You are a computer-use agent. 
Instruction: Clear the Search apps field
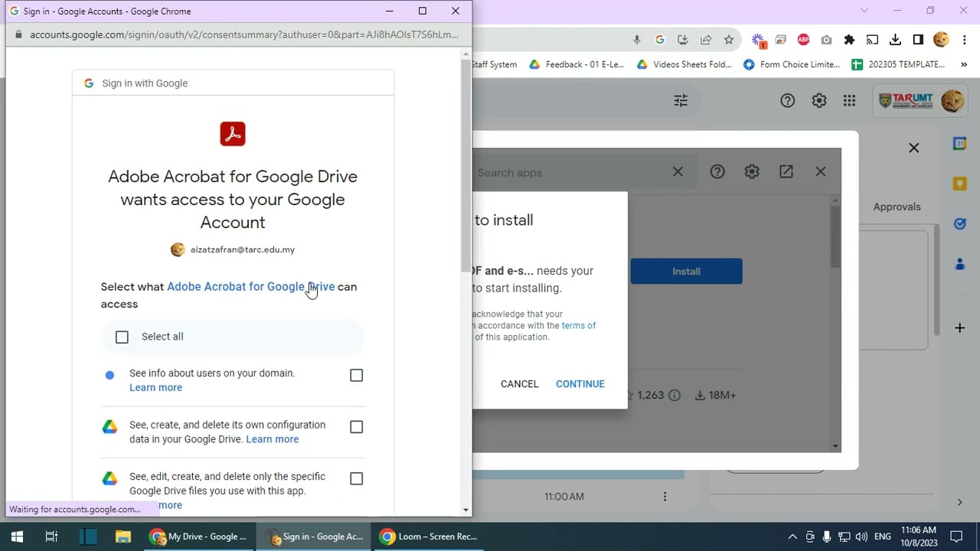(678, 172)
